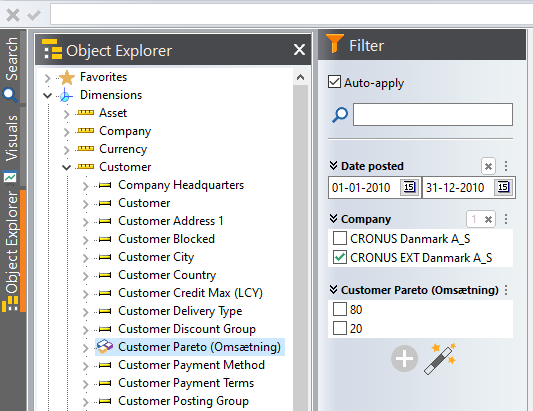This screenshot has height=411, width=533.
Task: Click the Company ruler icon
Action: click(86, 131)
